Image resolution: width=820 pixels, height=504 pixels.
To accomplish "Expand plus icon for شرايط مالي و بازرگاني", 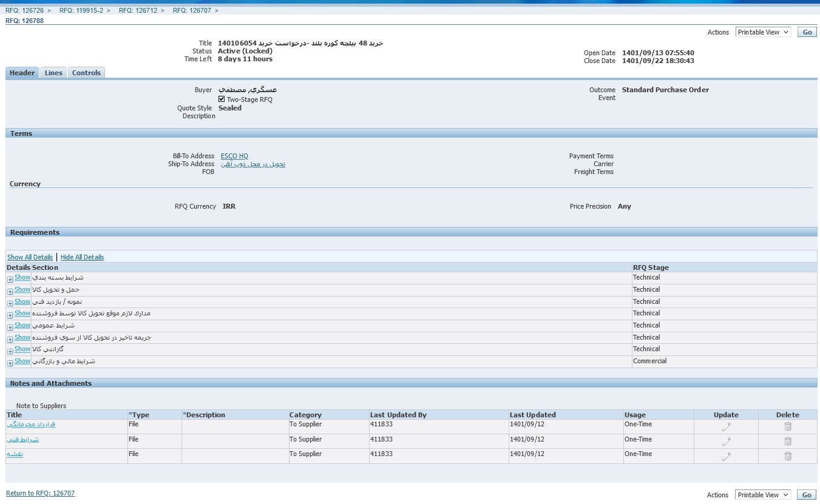I will [10, 363].
